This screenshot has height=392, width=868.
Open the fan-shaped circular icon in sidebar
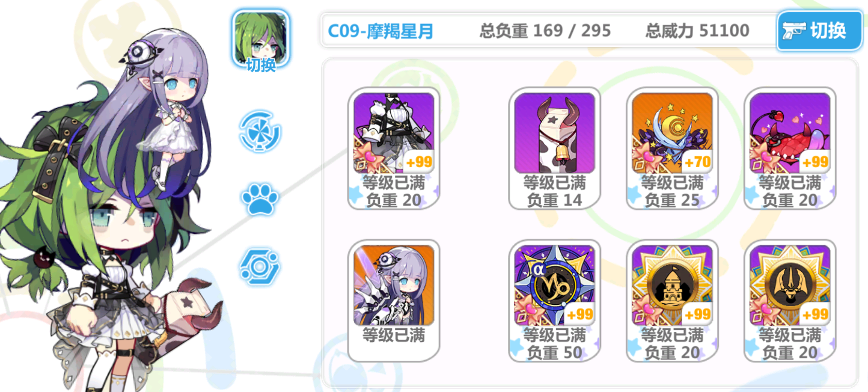click(260, 130)
